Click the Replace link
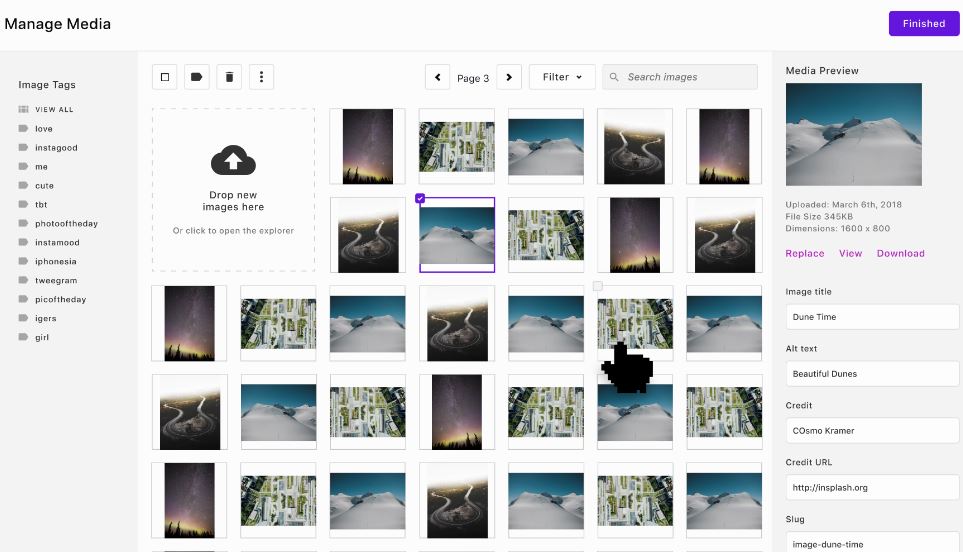The image size is (963, 552). [805, 254]
